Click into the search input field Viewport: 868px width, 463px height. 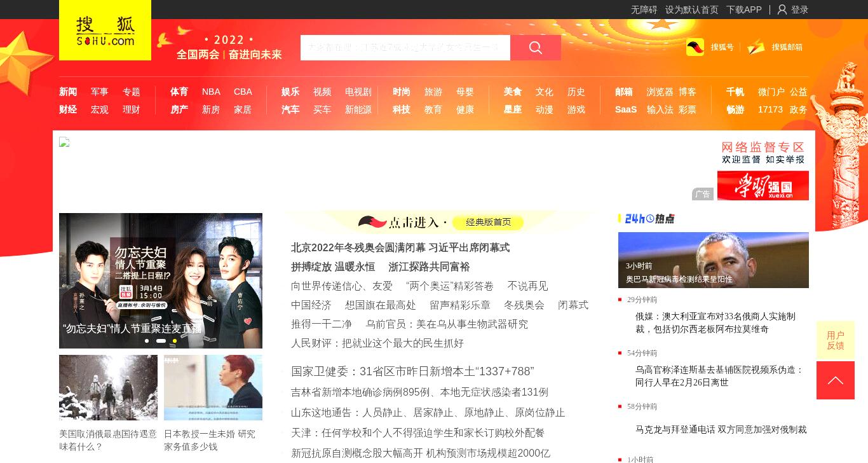(x=405, y=48)
